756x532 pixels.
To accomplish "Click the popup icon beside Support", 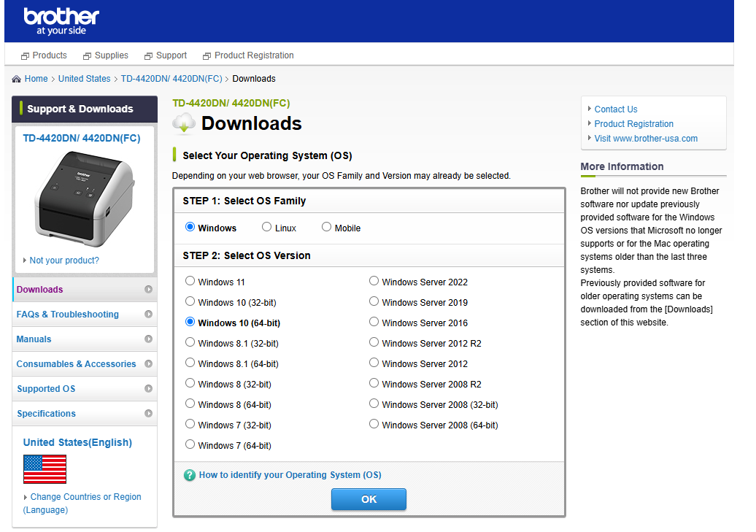I will point(149,56).
